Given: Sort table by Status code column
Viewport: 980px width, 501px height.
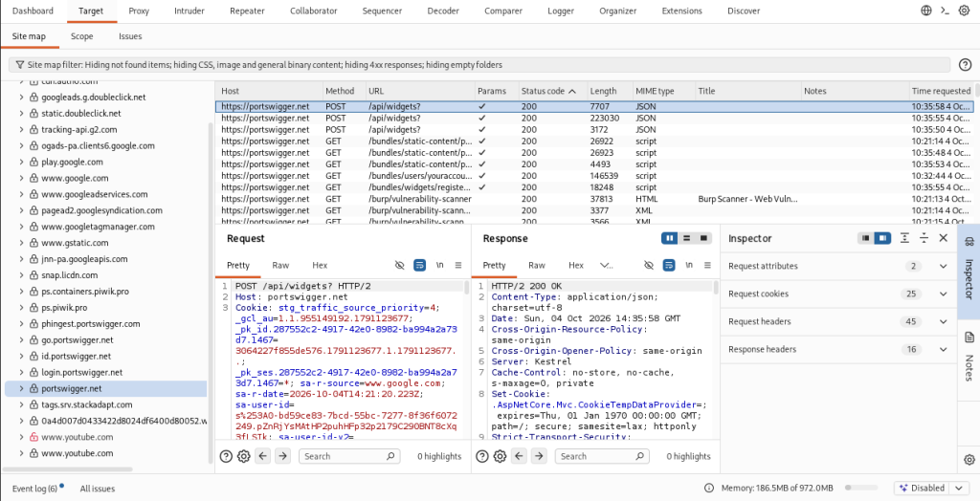Looking at the screenshot, I should pos(552,91).
